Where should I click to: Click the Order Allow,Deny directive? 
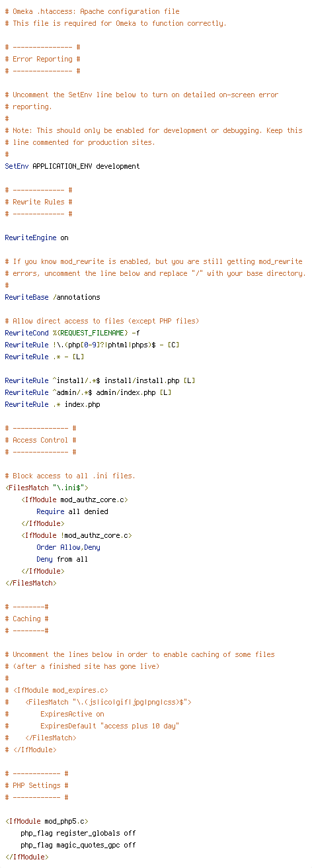pyautogui.click(x=68, y=547)
